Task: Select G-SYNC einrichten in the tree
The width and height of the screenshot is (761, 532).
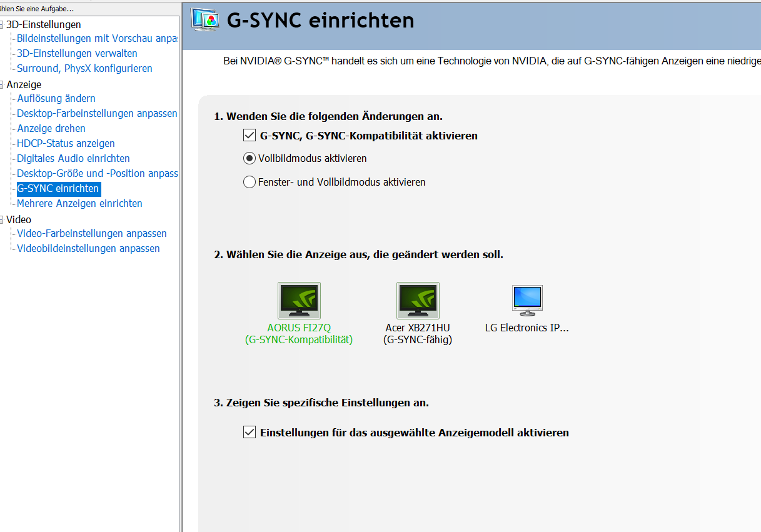Action: (x=58, y=188)
